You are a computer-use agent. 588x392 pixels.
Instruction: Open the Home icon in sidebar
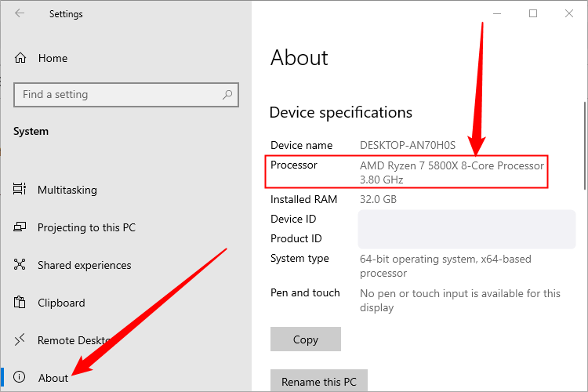(20, 58)
